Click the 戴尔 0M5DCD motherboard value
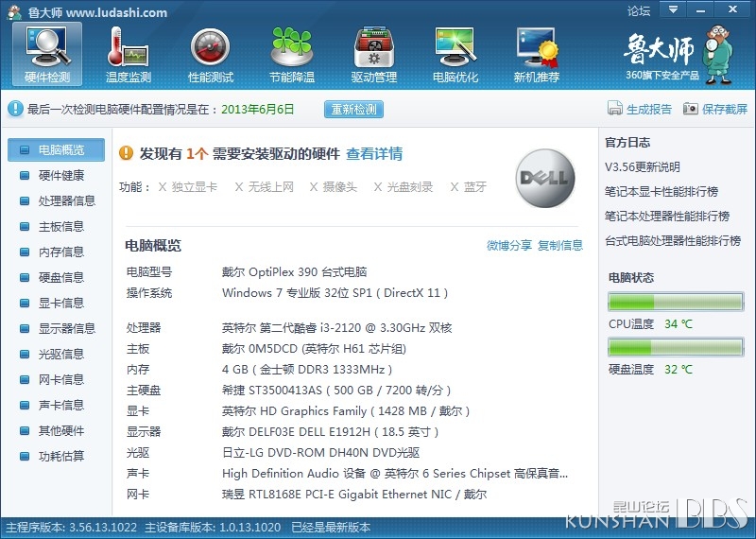The height and width of the screenshot is (539, 756). (314, 349)
